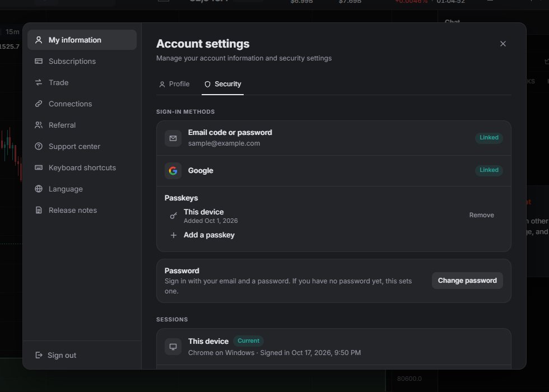Screen dimensions: 549x392
Task: Click the Support center question icon
Action: tap(39, 146)
